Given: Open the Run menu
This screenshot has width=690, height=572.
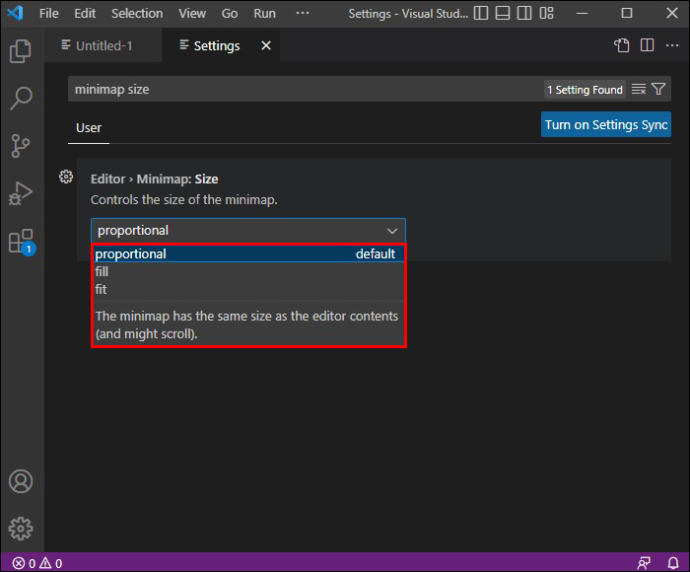Looking at the screenshot, I should 264,14.
